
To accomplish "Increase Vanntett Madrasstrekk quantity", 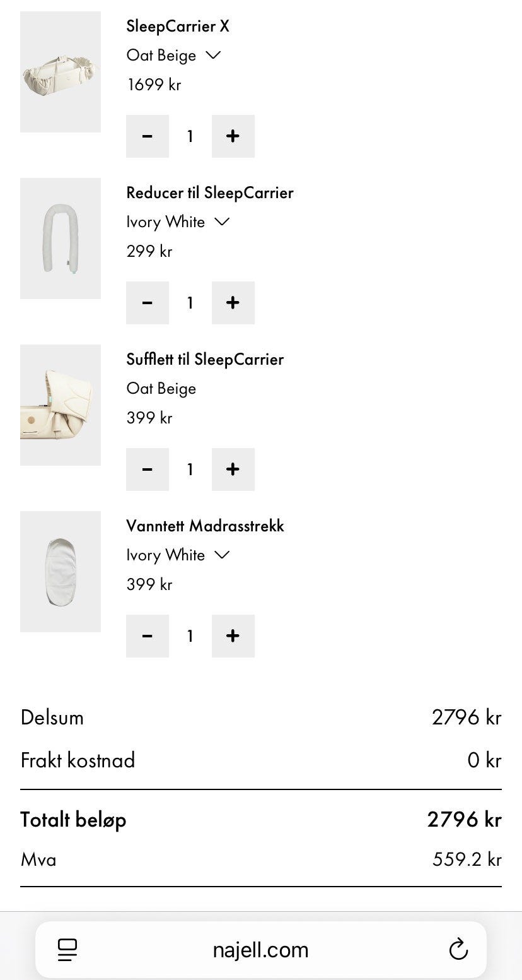I will tap(233, 636).
